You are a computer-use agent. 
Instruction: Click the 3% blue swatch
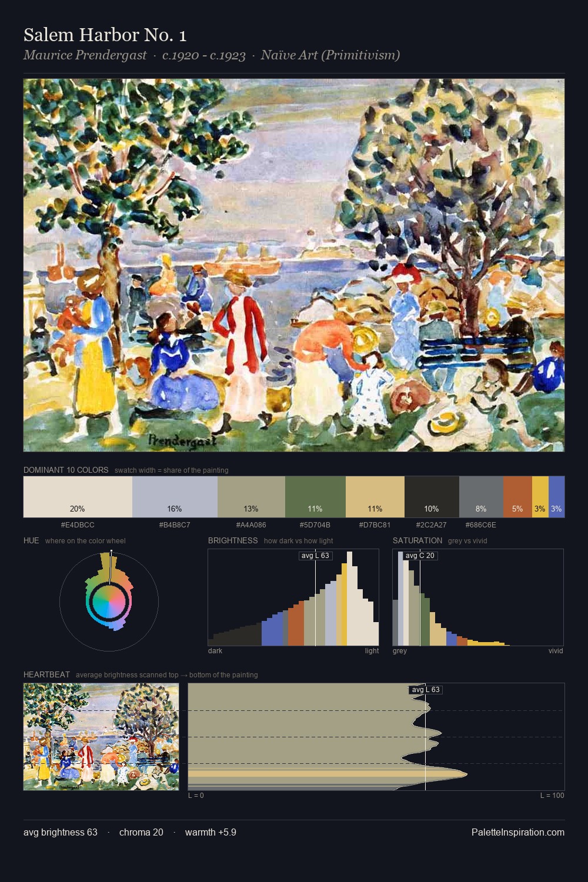(x=556, y=497)
